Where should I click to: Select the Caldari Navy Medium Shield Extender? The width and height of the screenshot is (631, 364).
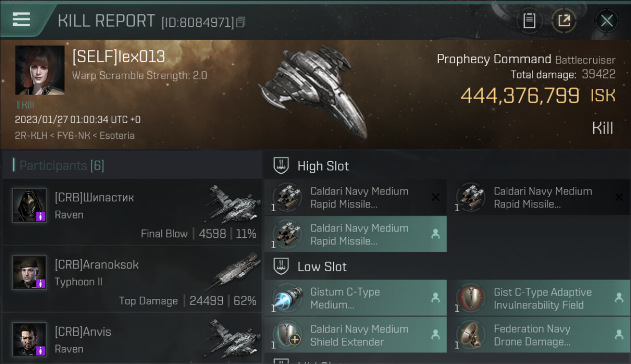tap(355, 335)
